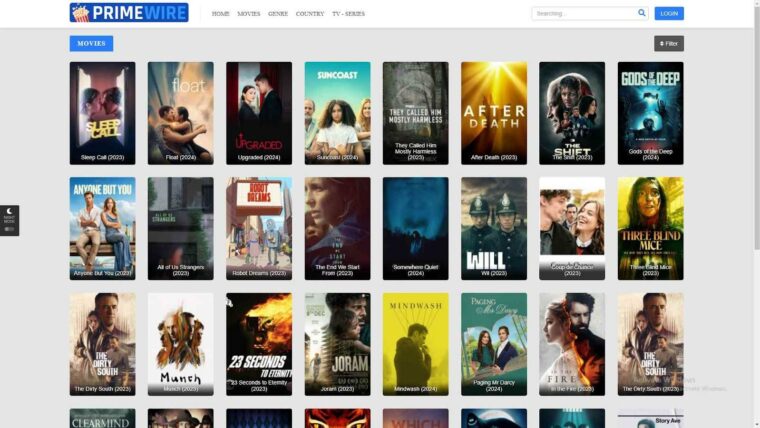Open the Upgraded (2024) poster
Image resolution: width=760 pixels, height=428 pixels.
click(259, 113)
